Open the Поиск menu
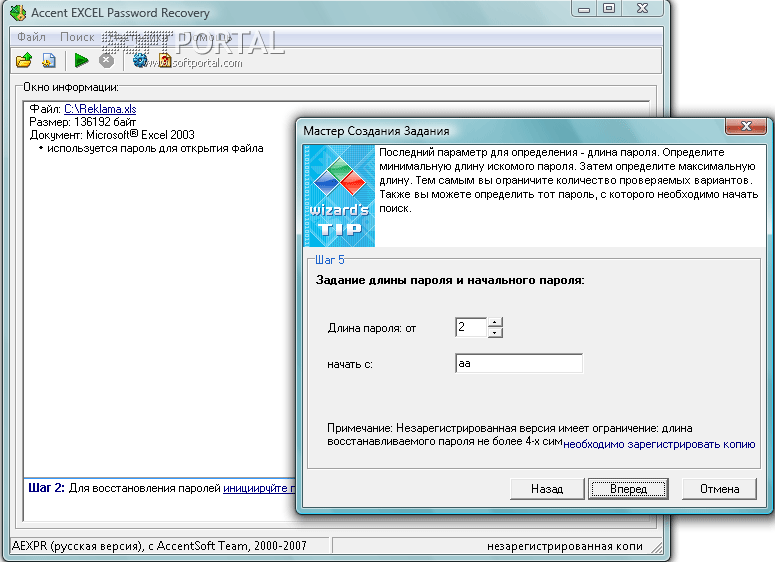This screenshot has height=562, width=775. pyautogui.click(x=77, y=37)
